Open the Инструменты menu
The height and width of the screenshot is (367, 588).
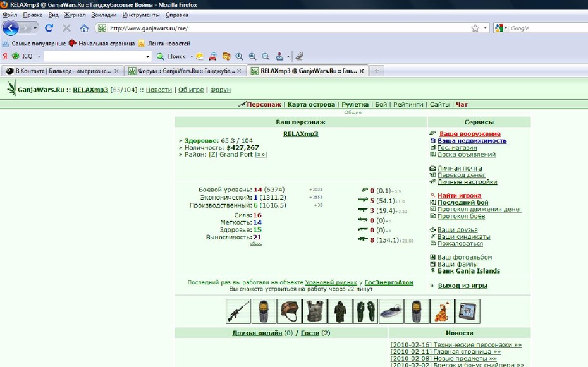(141, 15)
